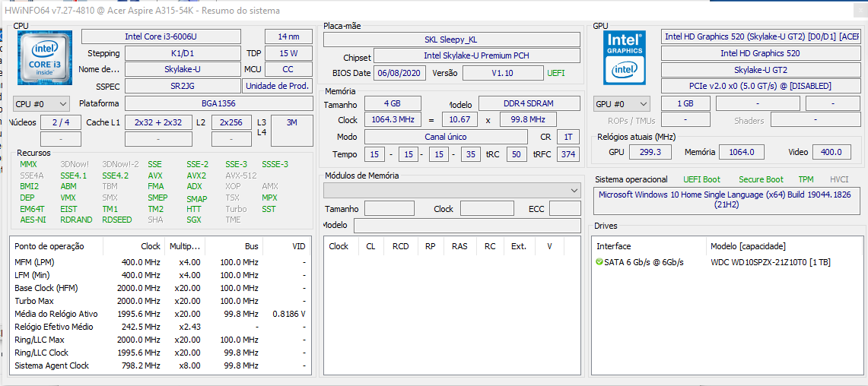The image size is (868, 386).
Task: Click the DDR4 SDRAM model field
Action: point(529,103)
